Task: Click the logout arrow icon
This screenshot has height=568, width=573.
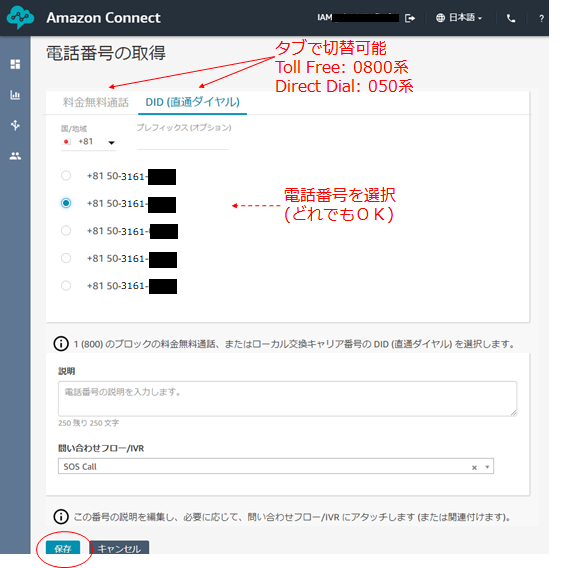Action: point(410,18)
